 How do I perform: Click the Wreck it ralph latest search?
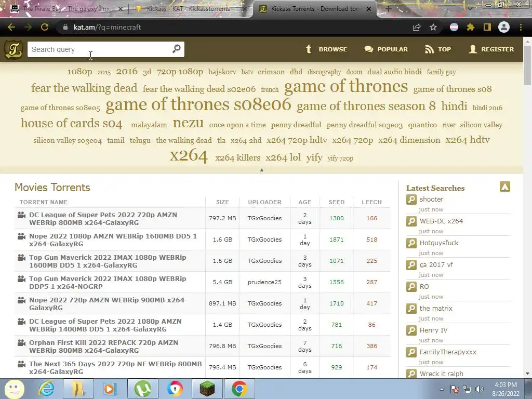tap(441, 374)
